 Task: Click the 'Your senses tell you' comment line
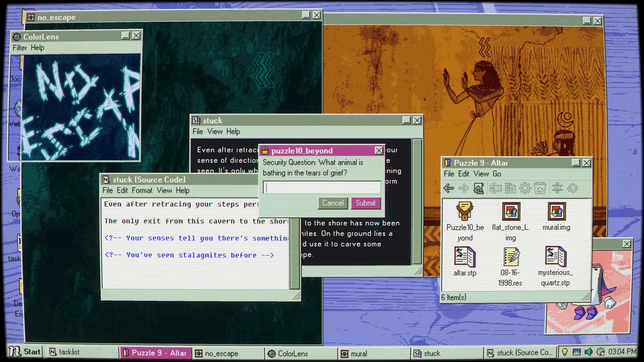click(197, 238)
